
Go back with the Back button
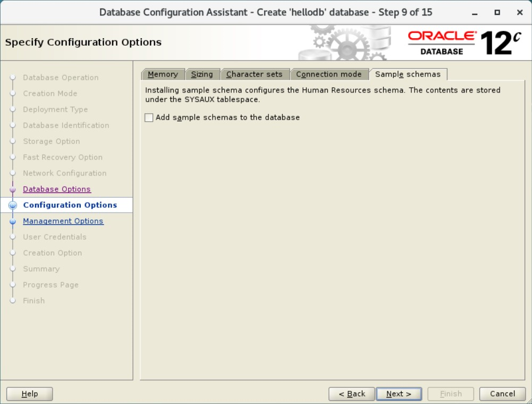(x=352, y=394)
